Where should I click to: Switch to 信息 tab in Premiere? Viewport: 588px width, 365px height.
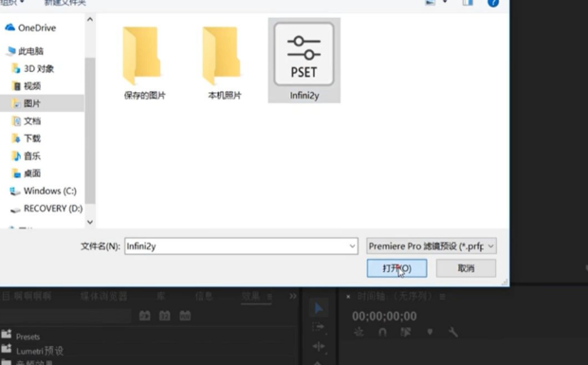coord(204,297)
